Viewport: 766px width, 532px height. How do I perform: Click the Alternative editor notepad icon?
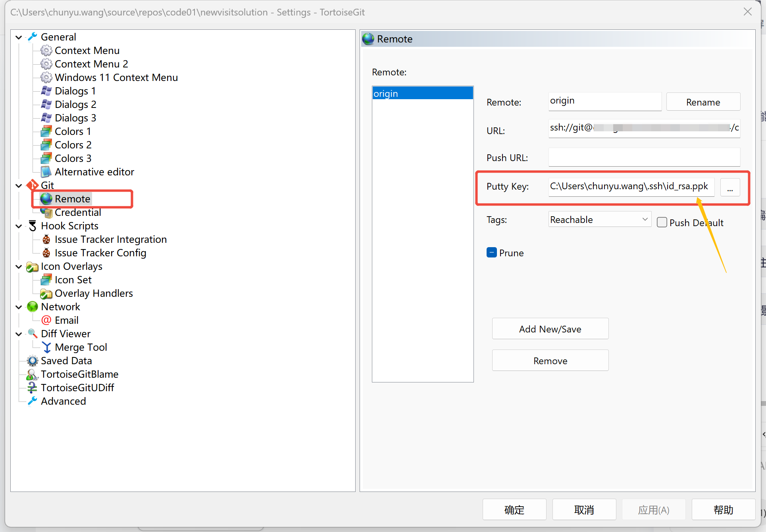click(46, 172)
